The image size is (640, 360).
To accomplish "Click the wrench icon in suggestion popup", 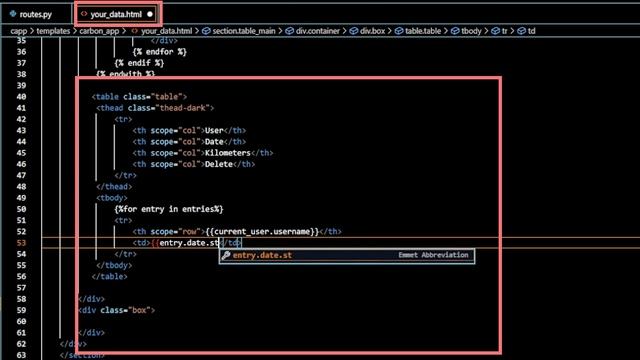I will (226, 256).
